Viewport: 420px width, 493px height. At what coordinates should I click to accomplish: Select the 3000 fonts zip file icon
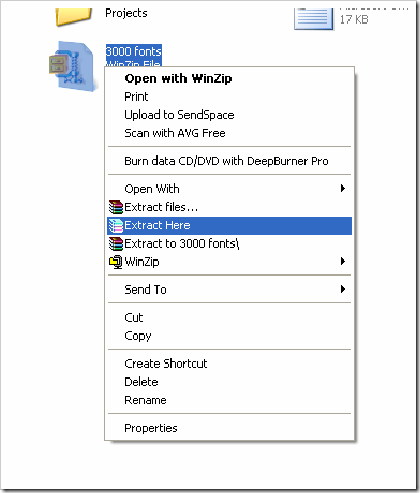pos(72,66)
